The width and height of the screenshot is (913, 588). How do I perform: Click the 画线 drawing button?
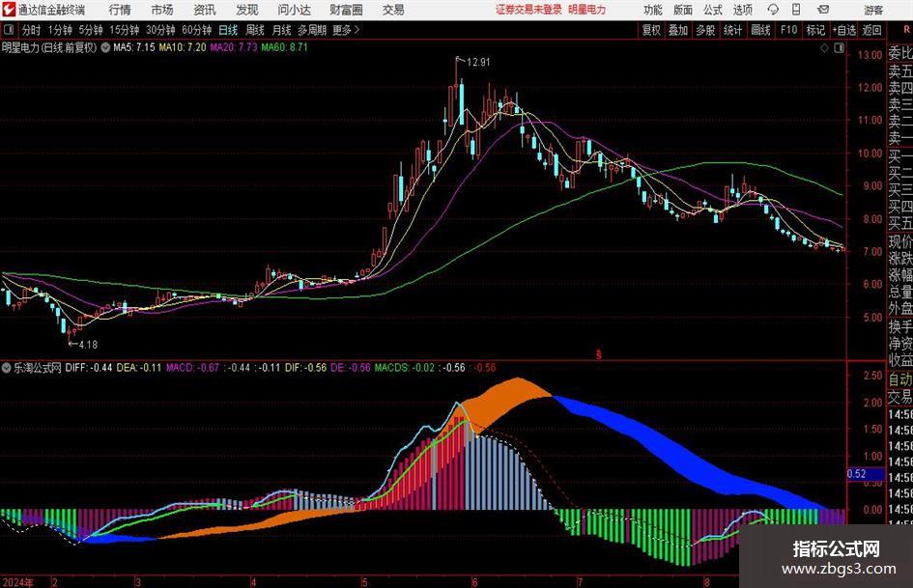tap(761, 30)
